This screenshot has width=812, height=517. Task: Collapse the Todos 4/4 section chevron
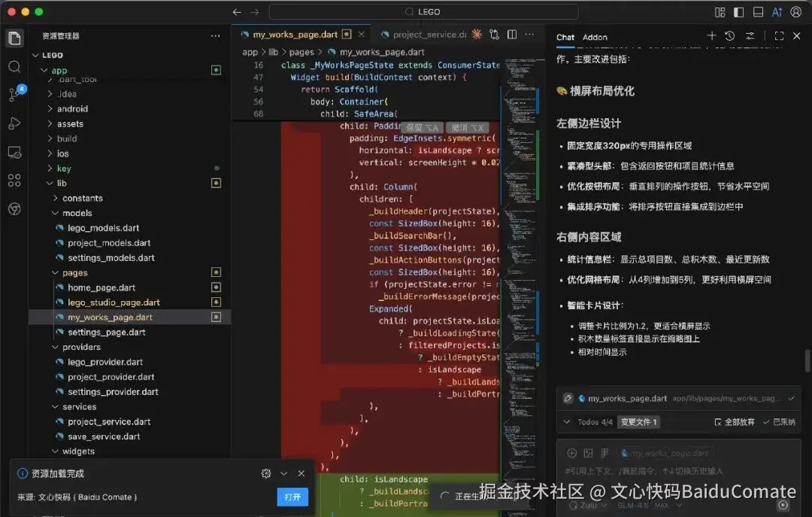(567, 422)
